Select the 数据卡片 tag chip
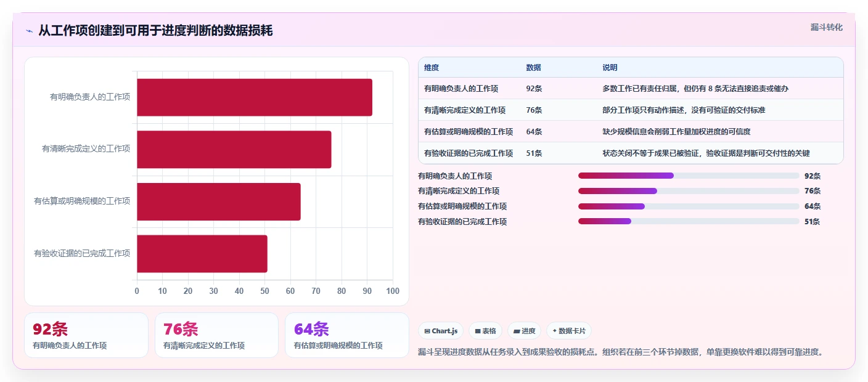 point(568,331)
